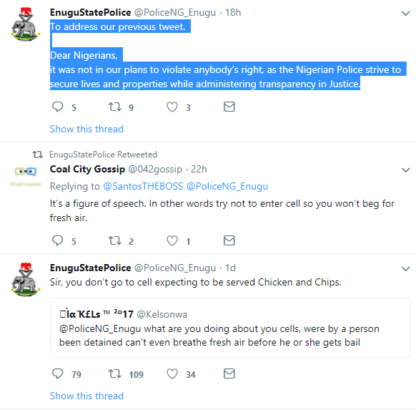The height and width of the screenshot is (410, 416).
Task: Expand more options for Coal City Gossip tweet
Action: click(405, 170)
